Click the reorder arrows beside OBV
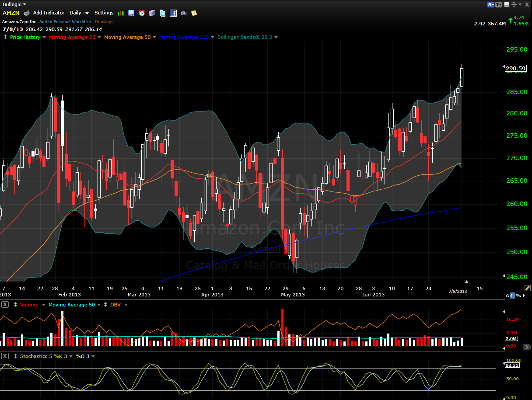This screenshot has height=400, width=532. [x=106, y=305]
